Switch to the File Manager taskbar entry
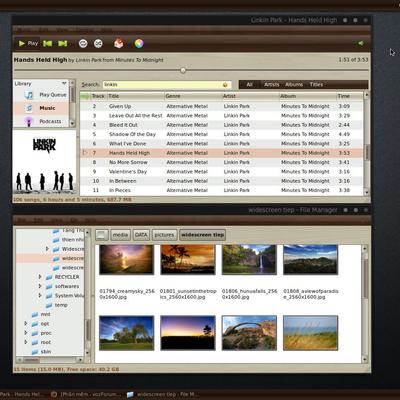 (162, 394)
